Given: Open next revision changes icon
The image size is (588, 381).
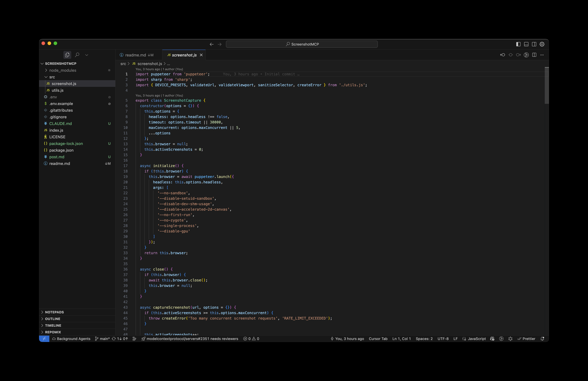Looking at the screenshot, I should coord(518,55).
